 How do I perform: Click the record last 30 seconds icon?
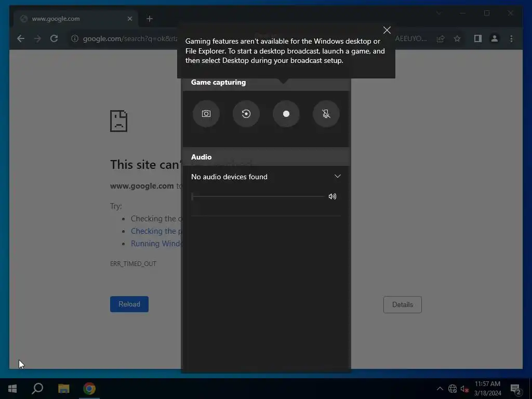246,114
